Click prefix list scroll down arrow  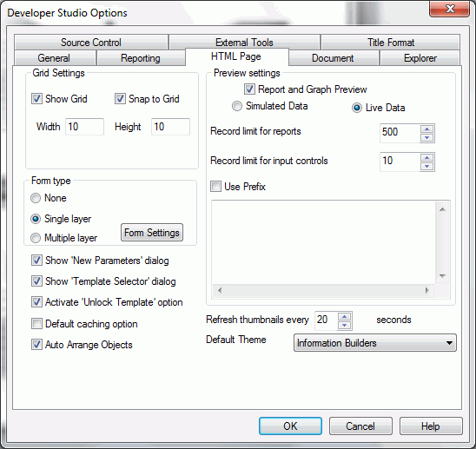point(442,276)
